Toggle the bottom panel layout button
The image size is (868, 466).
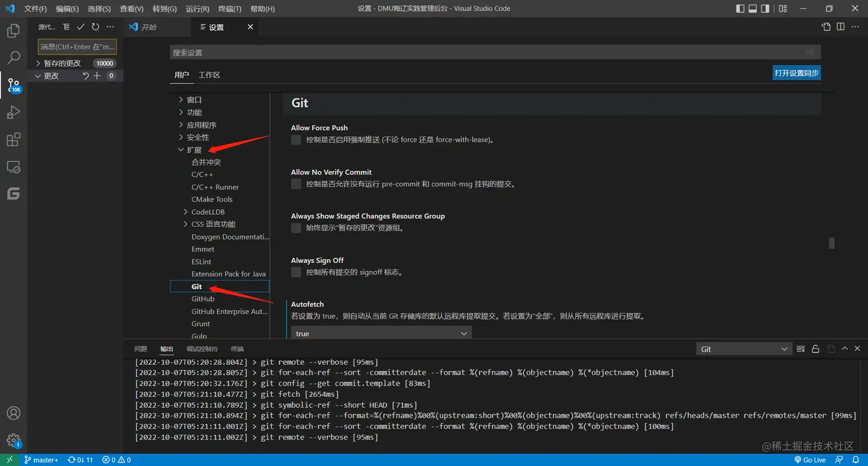pos(753,9)
